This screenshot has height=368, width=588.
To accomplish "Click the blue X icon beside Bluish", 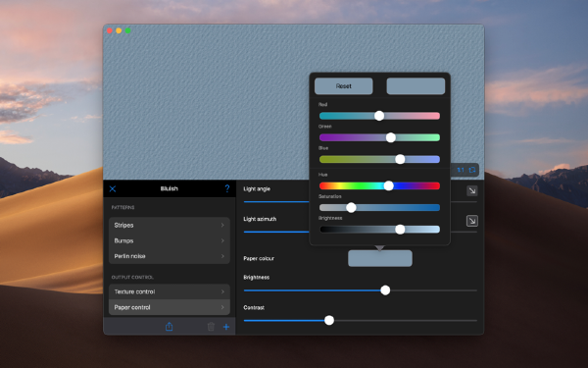I will (113, 188).
